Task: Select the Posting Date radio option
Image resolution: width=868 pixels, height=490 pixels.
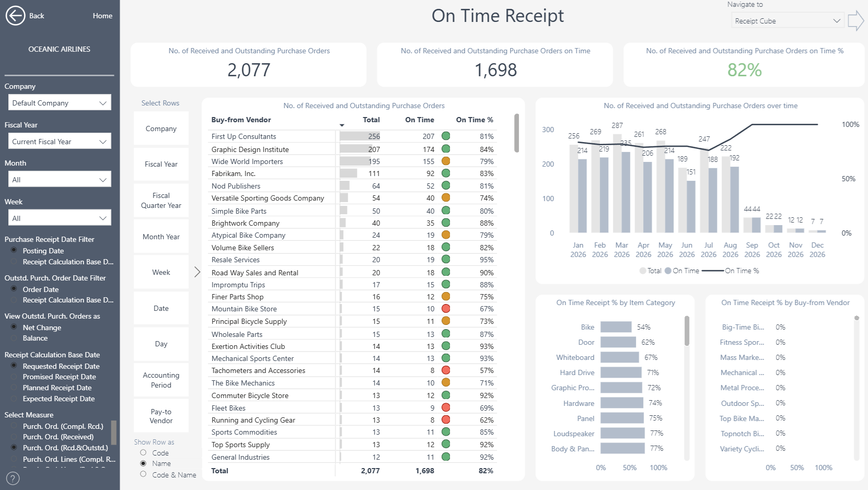Action: tap(14, 250)
